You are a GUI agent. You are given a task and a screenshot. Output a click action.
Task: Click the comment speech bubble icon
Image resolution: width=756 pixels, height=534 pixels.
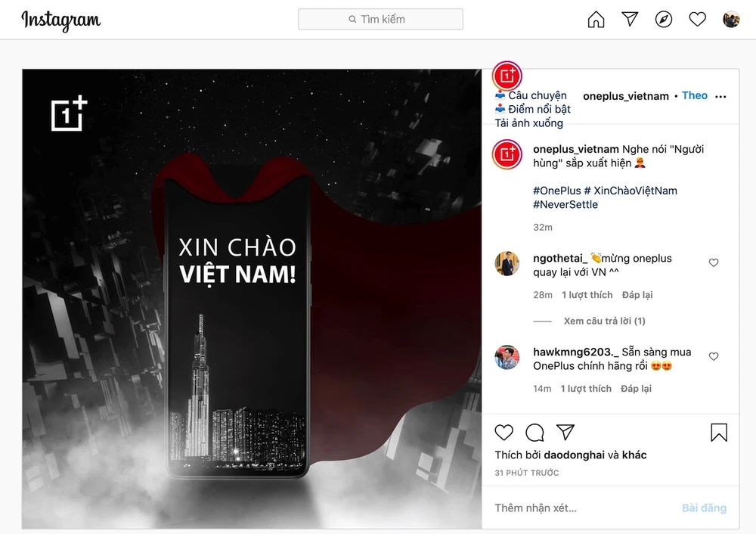[x=534, y=433]
